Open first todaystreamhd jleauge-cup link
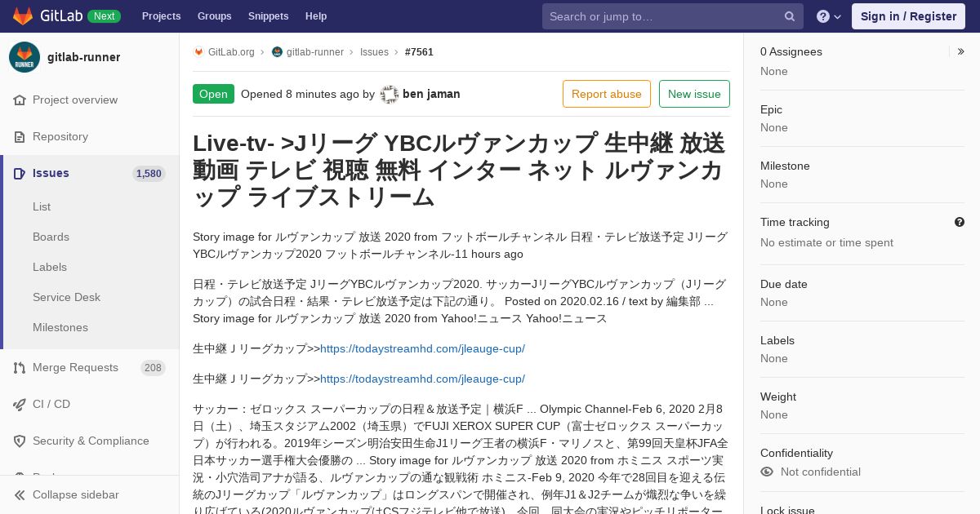 click(422, 348)
